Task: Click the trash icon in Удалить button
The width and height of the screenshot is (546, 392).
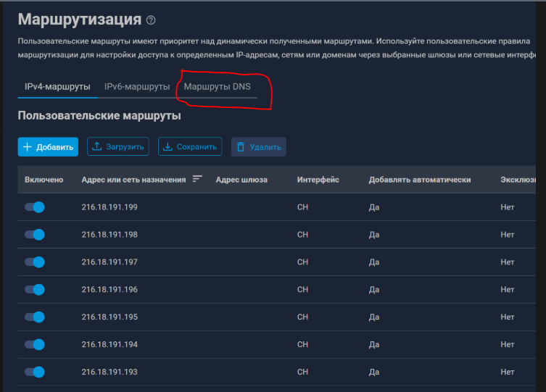Action: [241, 147]
